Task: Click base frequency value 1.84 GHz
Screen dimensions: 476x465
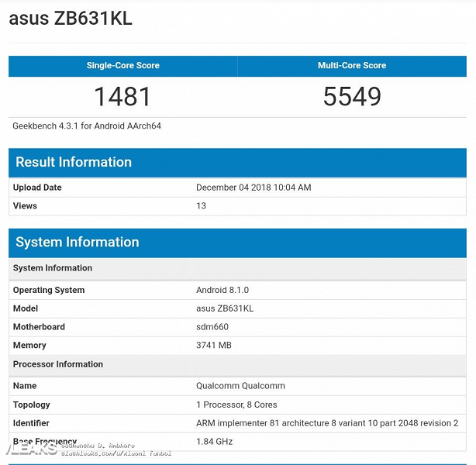Action: (x=214, y=442)
